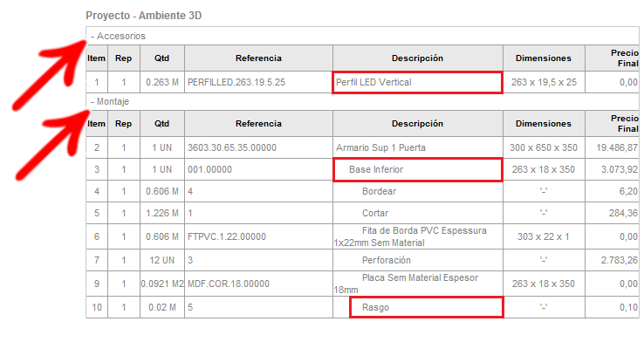
Task: Click the Descripción header in the Montaje table
Action: [417, 124]
